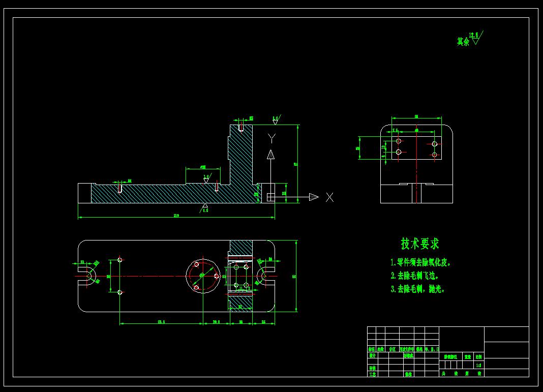Select the 83.5 dimension below the plan view

coord(161,323)
